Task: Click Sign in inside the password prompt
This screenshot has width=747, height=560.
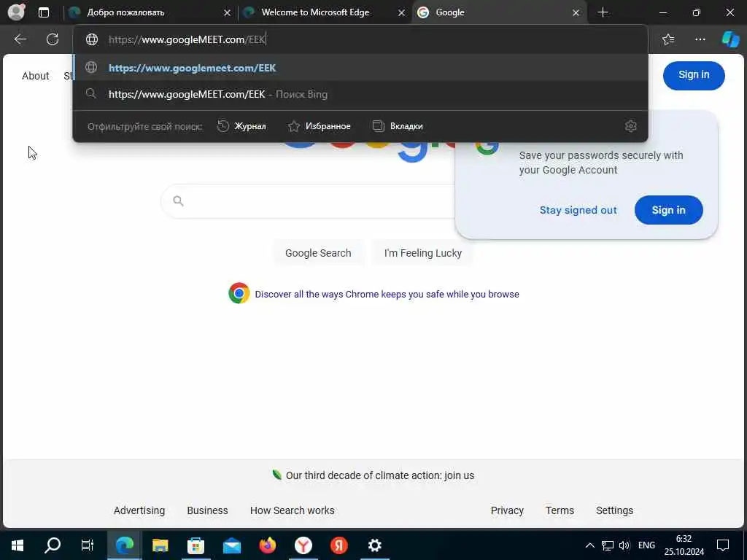Action: click(668, 210)
